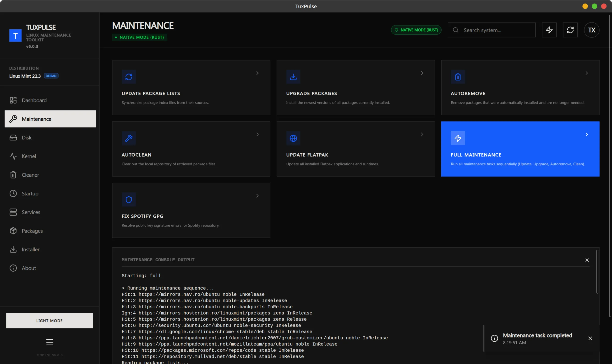Go to Services in the sidebar
612x364 pixels.
tap(31, 212)
